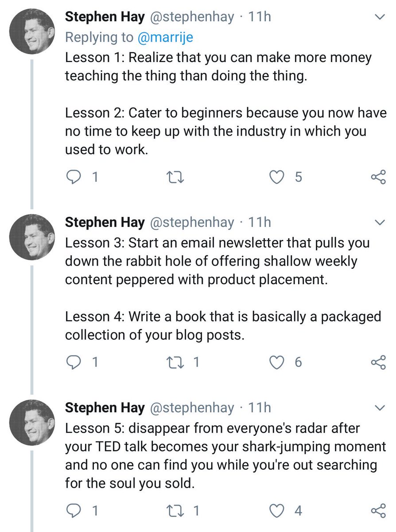396x532 pixels.
Task: Like the Lesson 3 tweet
Action: pos(278,362)
